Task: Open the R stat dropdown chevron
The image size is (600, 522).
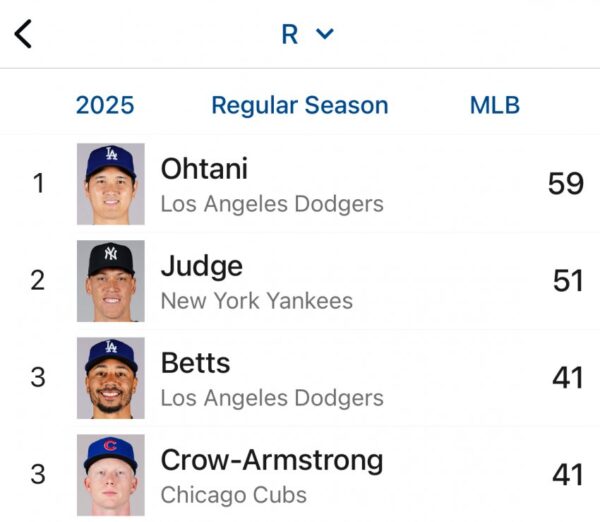Action: click(x=324, y=34)
